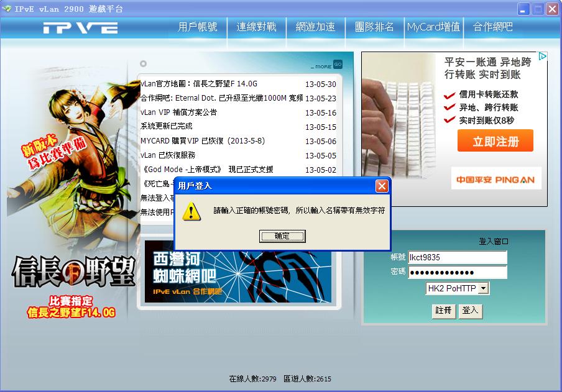Image resolution: width=562 pixels, height=392 pixels.
Task: Open news God Mode 上帝模式 現已正式支援
Action: [208, 170]
